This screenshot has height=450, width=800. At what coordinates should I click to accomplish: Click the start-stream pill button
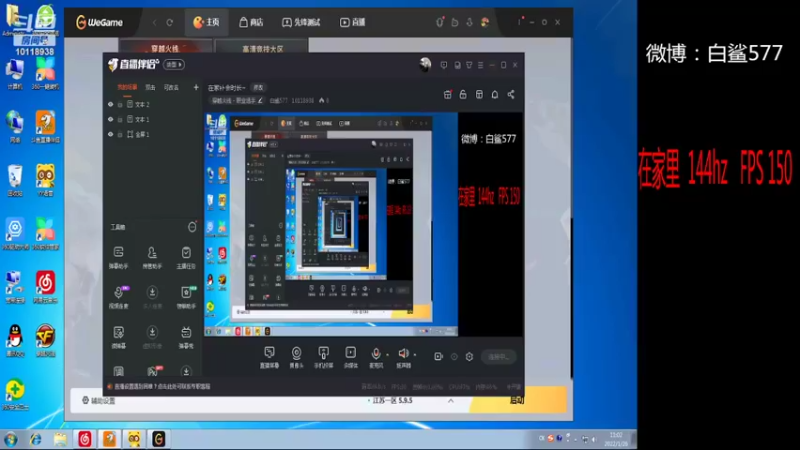[x=498, y=357]
